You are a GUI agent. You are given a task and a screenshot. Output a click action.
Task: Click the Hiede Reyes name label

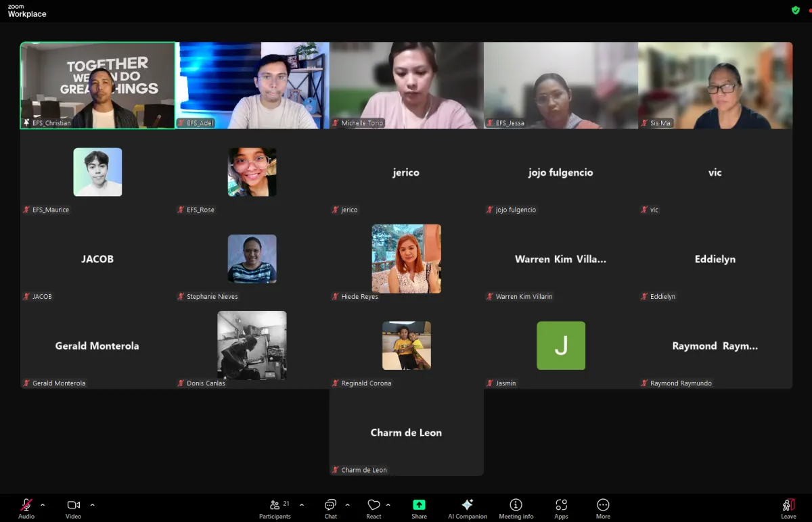click(x=359, y=296)
